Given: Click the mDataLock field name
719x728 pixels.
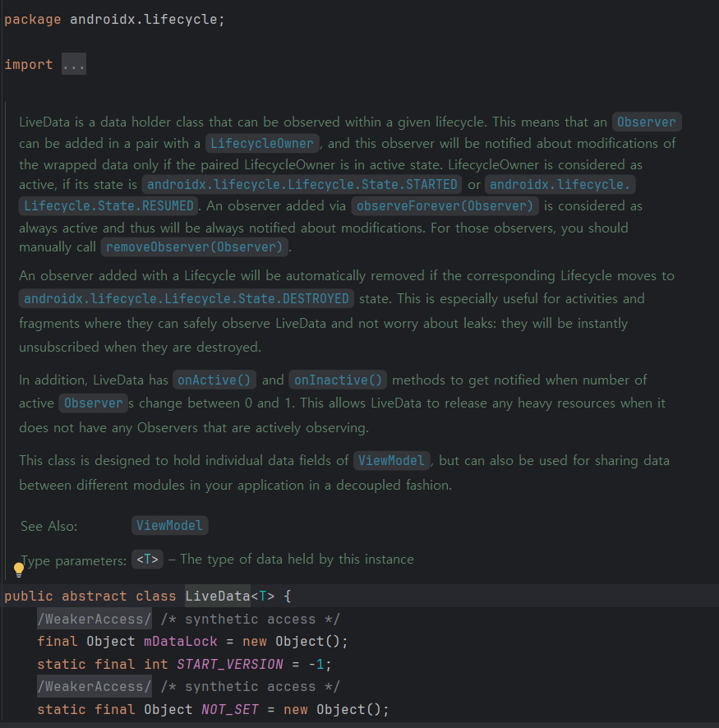Looking at the screenshot, I should coord(181,642).
